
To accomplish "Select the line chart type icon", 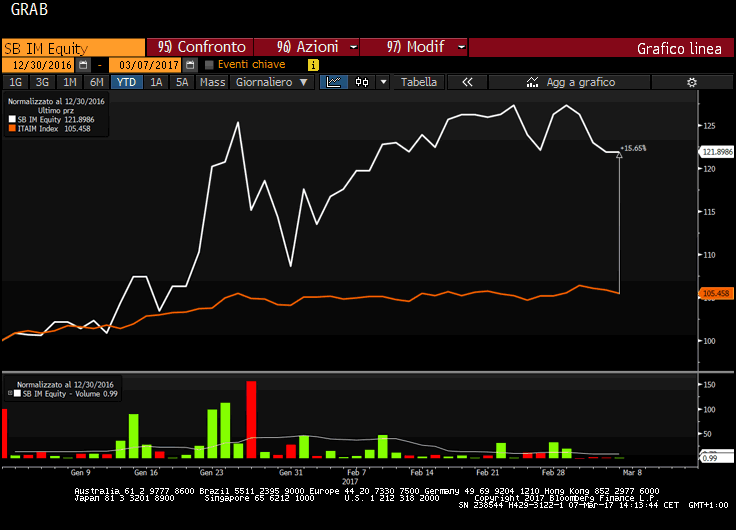I will click(334, 82).
